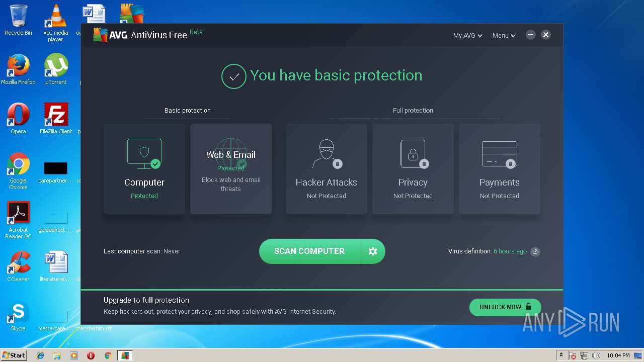Launch Opera from the taskbar
The height and width of the screenshot is (362, 644).
(91, 355)
